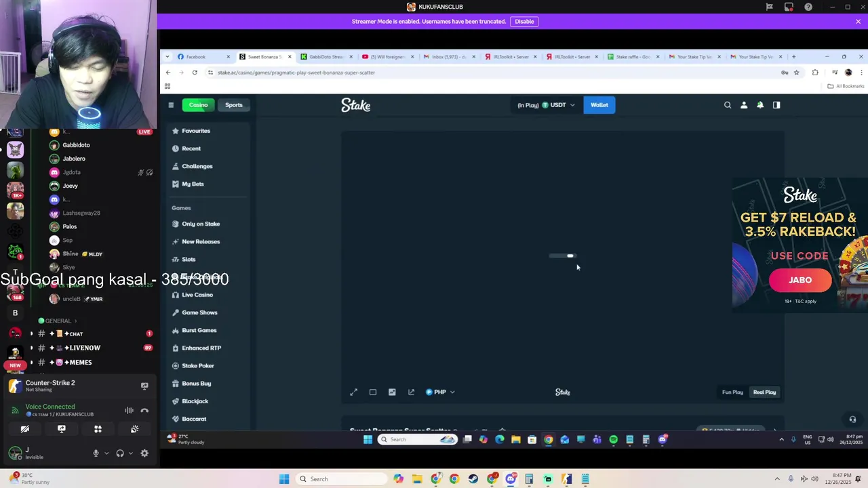
Task: Click the Wallet button
Action: 599,105
